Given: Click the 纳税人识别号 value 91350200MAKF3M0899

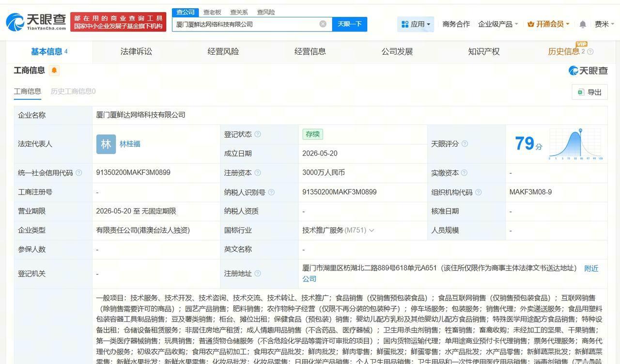Looking at the screenshot, I should click(x=340, y=192).
